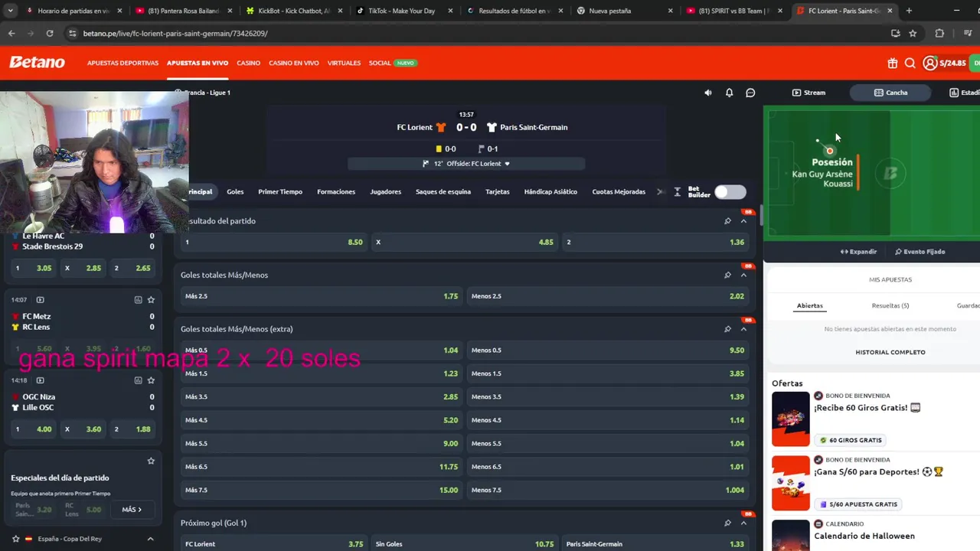Viewport: 980px width, 551px height.
Task: Switch to the Saques de esquina tab
Action: tap(443, 192)
